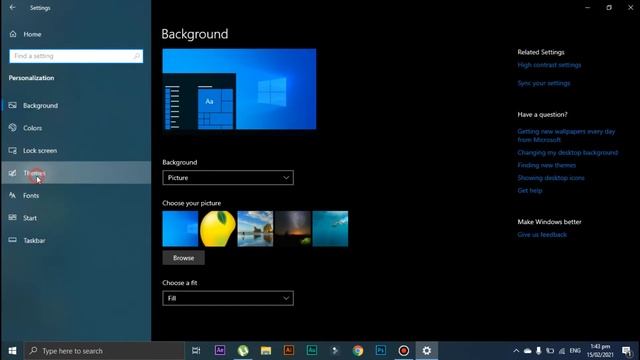
Task: Click the Browse button
Action: click(x=184, y=258)
